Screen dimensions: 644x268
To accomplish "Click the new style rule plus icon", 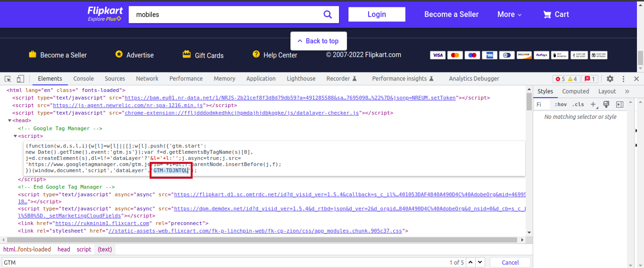I will [x=594, y=104].
